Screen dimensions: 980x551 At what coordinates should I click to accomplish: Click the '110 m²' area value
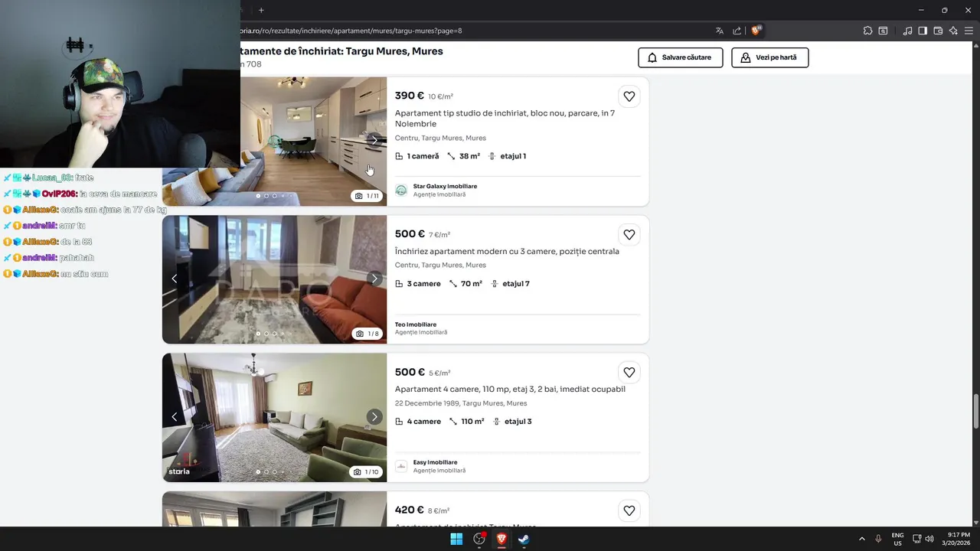(x=472, y=422)
